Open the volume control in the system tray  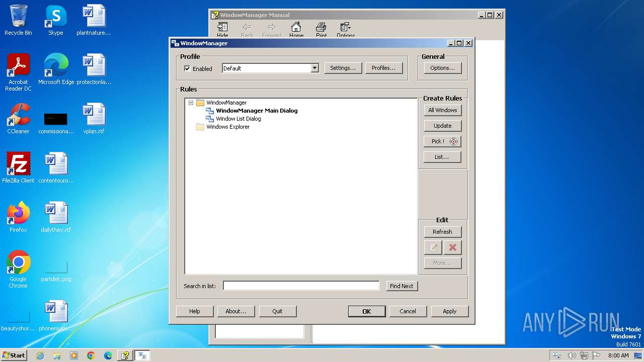(x=572, y=355)
